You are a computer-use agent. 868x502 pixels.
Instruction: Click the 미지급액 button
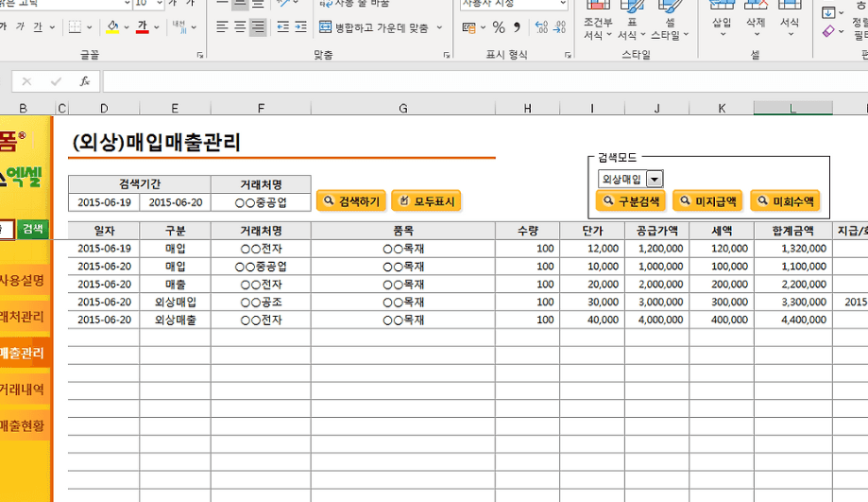(707, 201)
